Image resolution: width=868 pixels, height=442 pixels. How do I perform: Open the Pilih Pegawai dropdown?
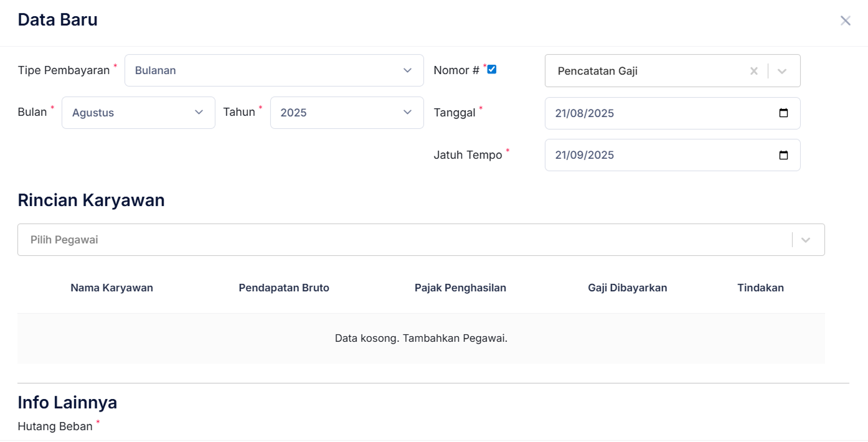click(x=806, y=239)
